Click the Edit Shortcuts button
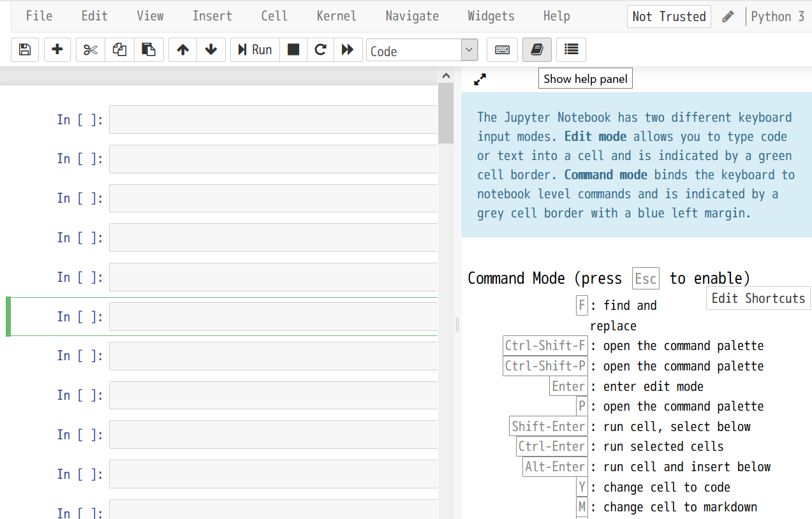Image resolution: width=812 pixels, height=519 pixels. (758, 298)
